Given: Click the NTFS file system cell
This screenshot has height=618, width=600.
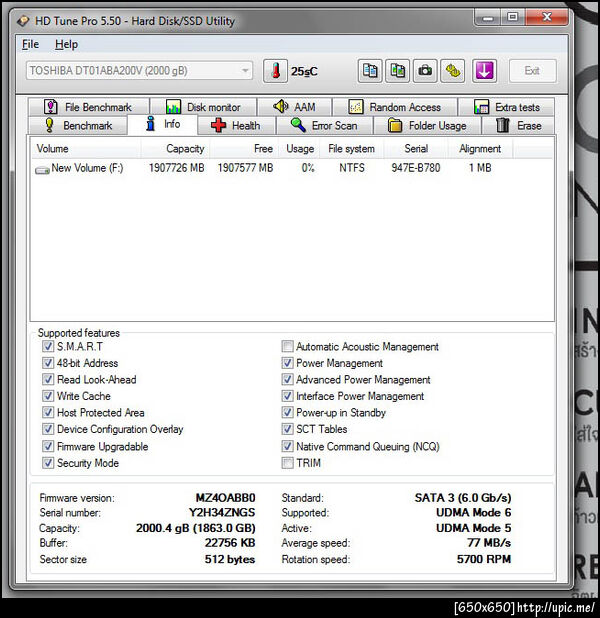Looking at the screenshot, I should tap(352, 168).
